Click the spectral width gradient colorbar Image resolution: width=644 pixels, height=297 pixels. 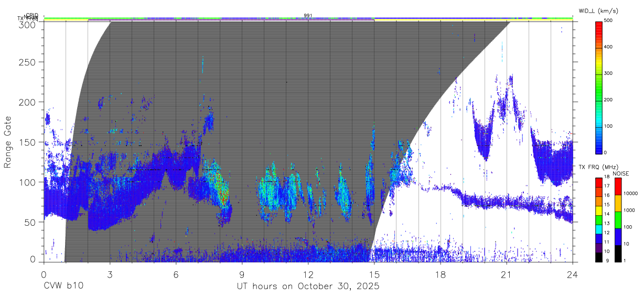click(599, 87)
